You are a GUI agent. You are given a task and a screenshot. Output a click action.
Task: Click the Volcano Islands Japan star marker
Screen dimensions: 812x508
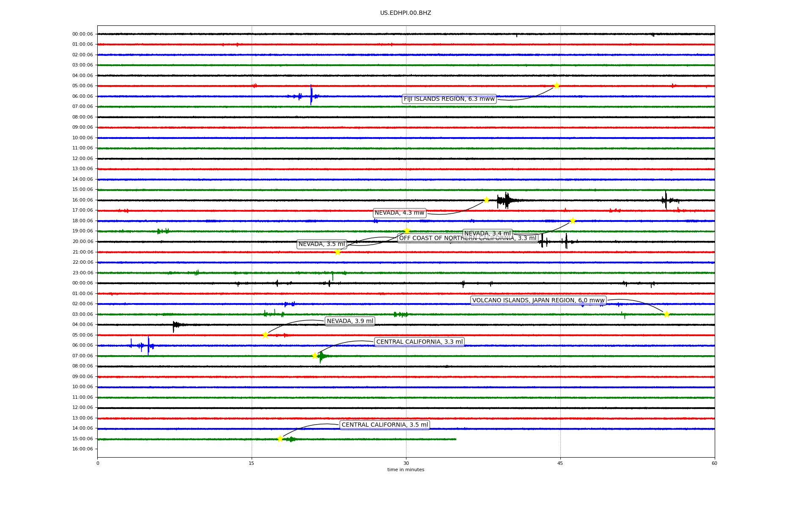point(667,314)
